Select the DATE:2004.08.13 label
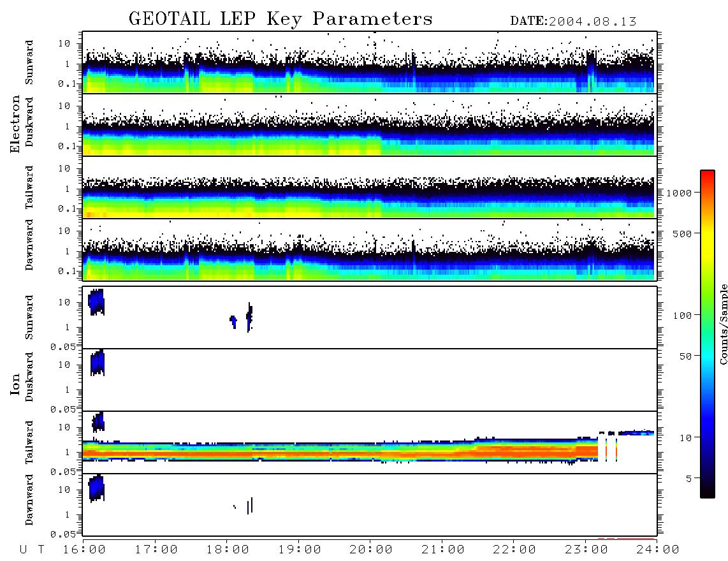 [x=573, y=22]
